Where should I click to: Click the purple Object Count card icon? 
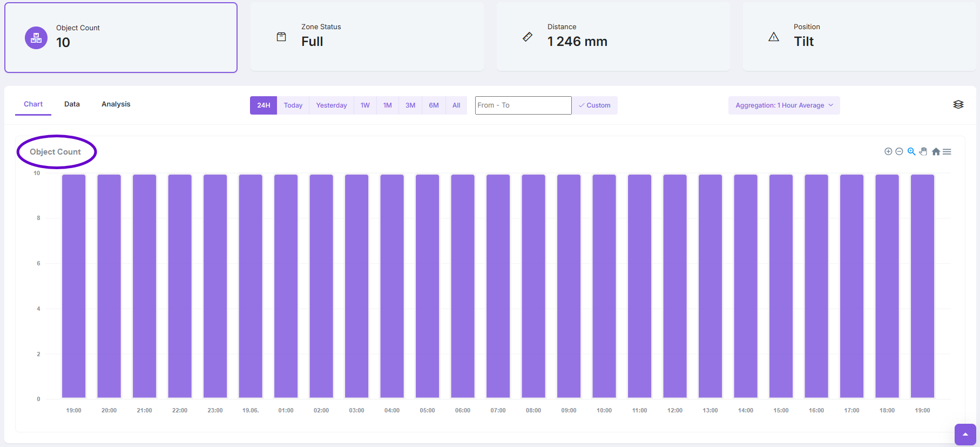click(x=36, y=38)
